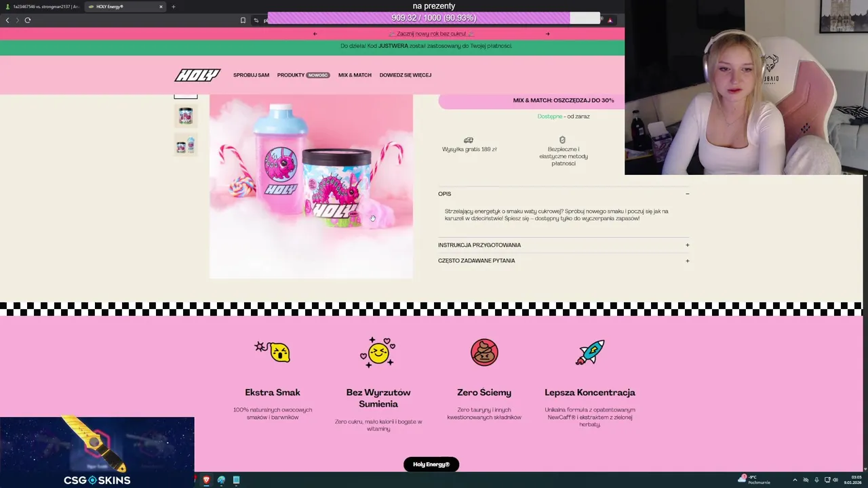The width and height of the screenshot is (868, 488).
Task: Click the Bez Wyrzutów Sumienia smiley icon
Action: point(378,352)
